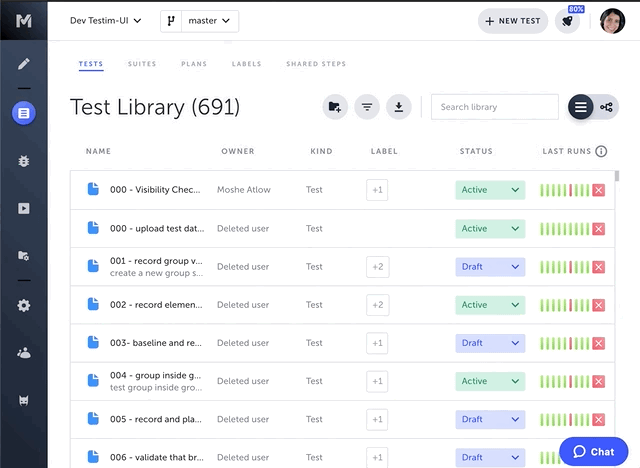This screenshot has height=468, width=640.
Task: Click the new folder icon button
Action: [335, 107]
